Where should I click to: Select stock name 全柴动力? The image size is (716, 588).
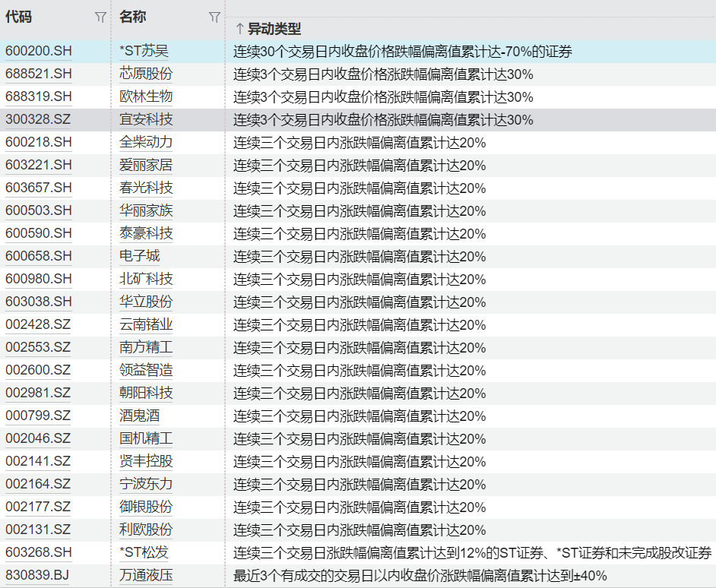point(146,142)
